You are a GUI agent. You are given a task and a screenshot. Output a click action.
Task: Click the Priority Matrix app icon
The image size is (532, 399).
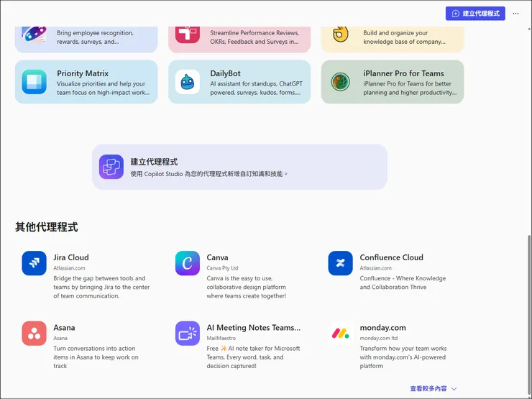(35, 82)
